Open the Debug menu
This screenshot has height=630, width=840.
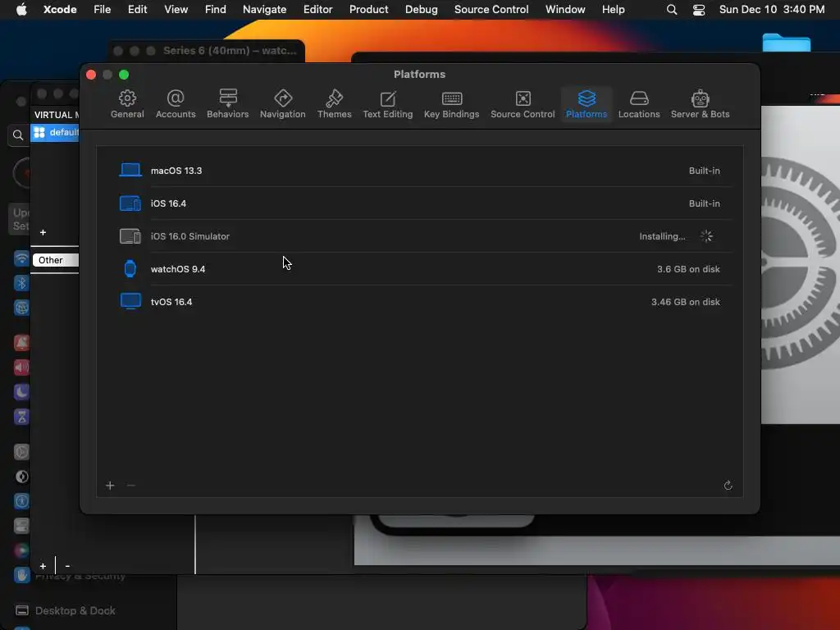[421, 10]
